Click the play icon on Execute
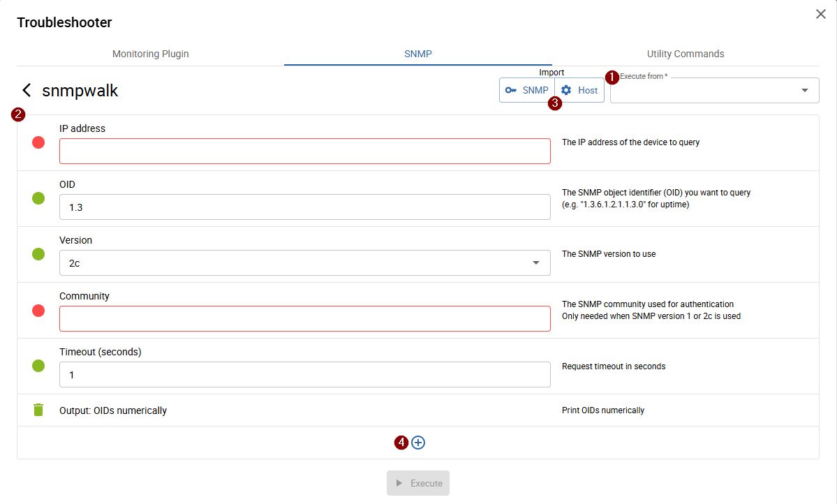 pyautogui.click(x=399, y=483)
